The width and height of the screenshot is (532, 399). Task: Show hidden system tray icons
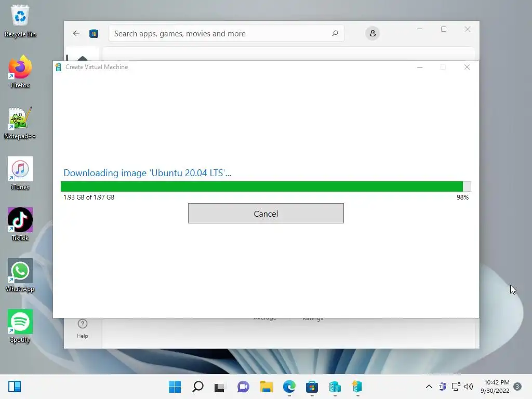[429, 387]
